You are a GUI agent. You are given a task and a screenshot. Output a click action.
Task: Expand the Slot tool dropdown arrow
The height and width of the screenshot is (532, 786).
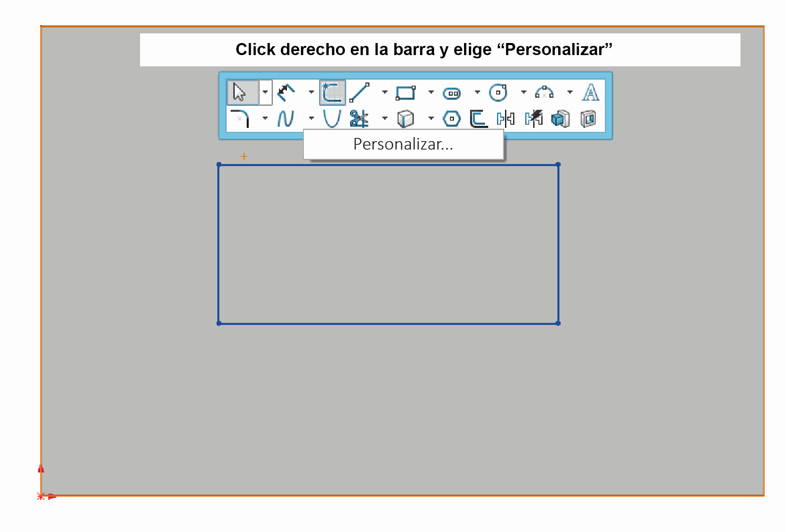click(477, 92)
